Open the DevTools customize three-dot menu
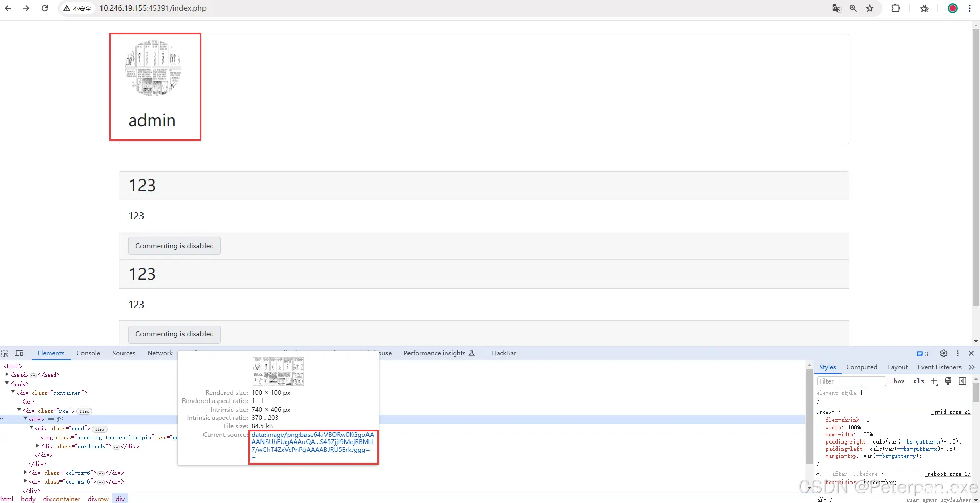 pos(958,353)
